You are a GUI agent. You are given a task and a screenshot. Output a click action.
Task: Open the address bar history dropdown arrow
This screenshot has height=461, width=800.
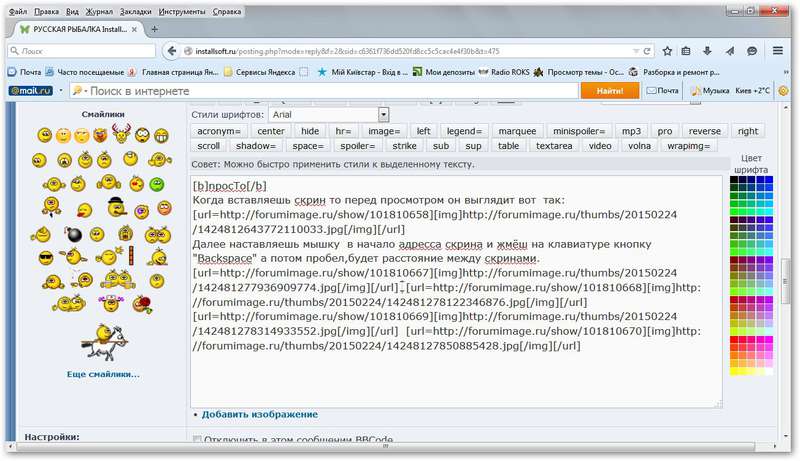pyautogui.click(x=636, y=51)
